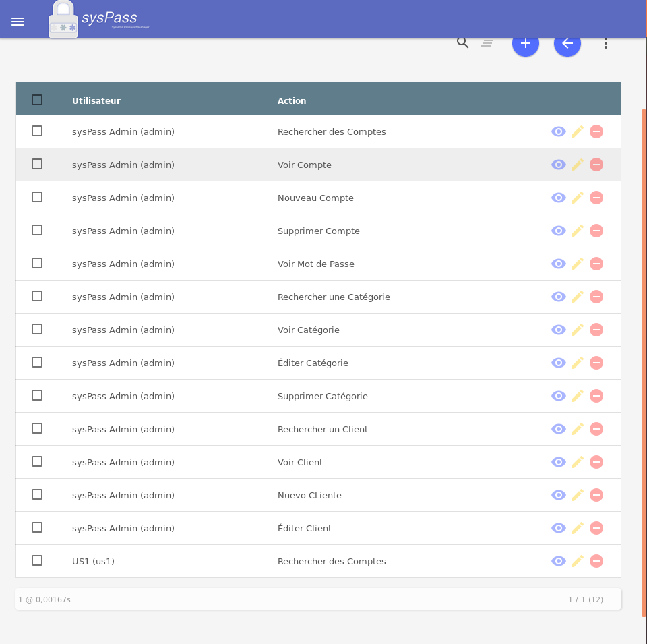Open the filter options icon

point(487,42)
